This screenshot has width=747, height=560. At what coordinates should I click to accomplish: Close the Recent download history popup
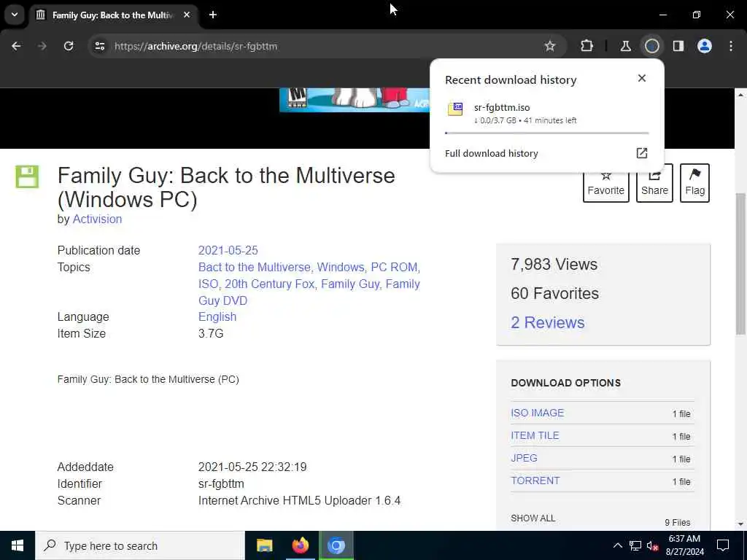click(642, 78)
